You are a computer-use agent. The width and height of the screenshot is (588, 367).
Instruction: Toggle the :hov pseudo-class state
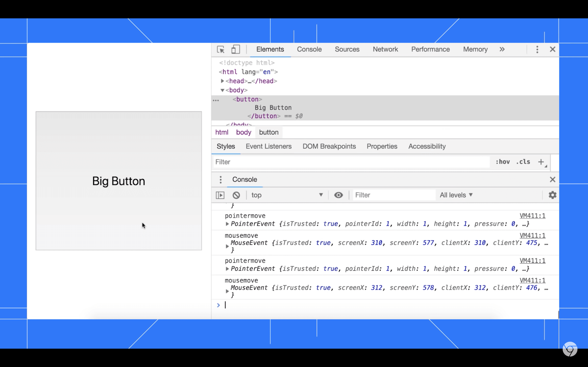coord(502,161)
